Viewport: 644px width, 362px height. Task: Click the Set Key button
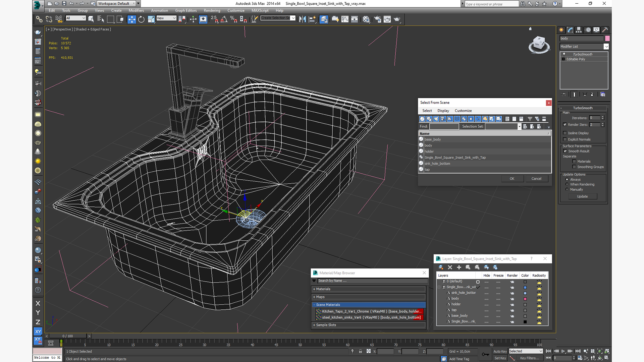(500, 358)
